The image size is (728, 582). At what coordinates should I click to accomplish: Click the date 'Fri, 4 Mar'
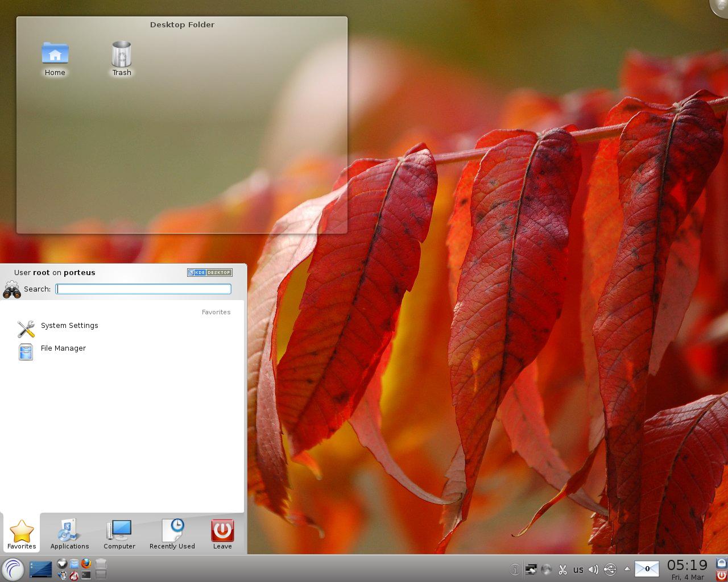(688, 577)
